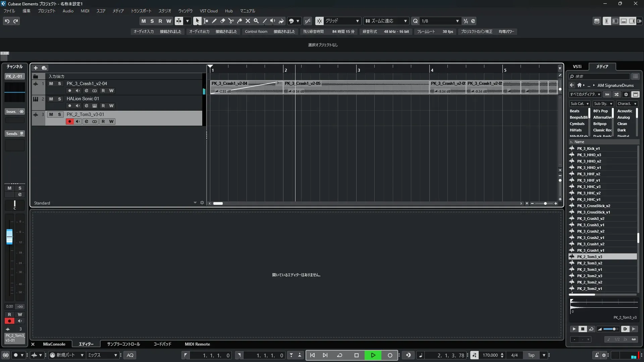Image resolution: width=644 pixels, height=362 pixels.
Task: Select the Glue tool
Action: [239, 21]
